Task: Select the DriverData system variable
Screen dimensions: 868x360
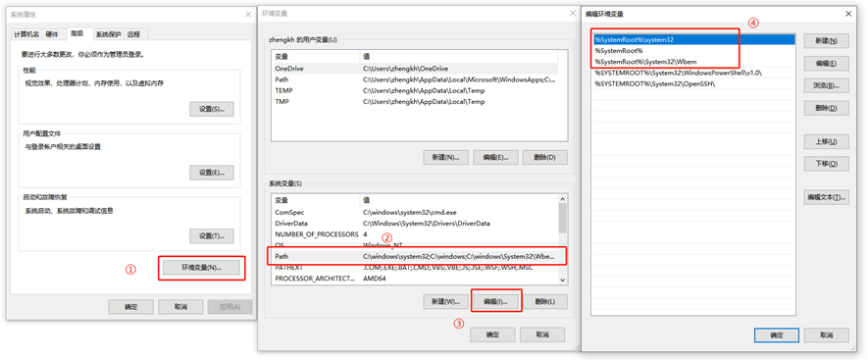Action: click(x=415, y=224)
